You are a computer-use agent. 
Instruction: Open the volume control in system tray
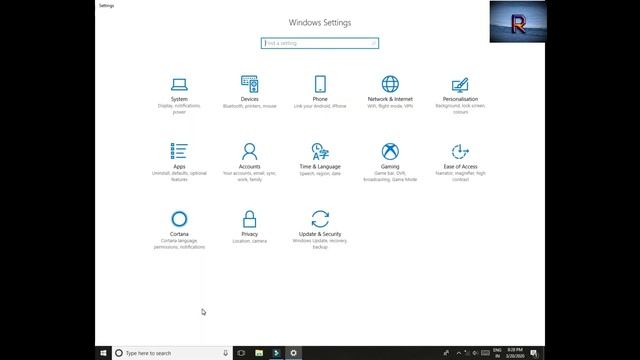point(475,353)
